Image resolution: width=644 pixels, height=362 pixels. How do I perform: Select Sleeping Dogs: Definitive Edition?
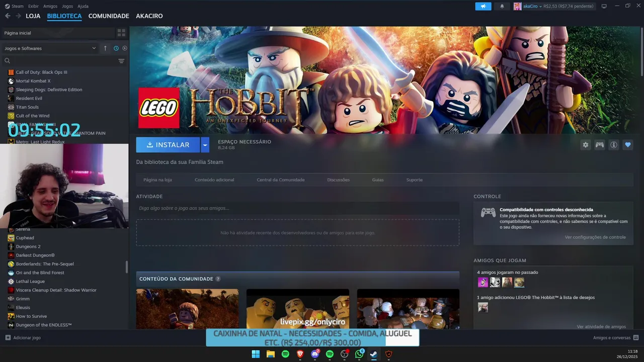[49, 89]
